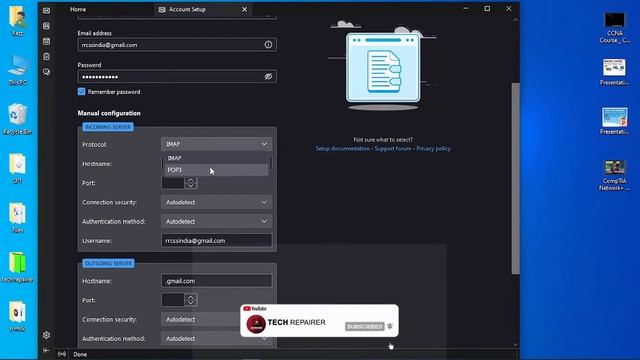
Task: Decrease incoming server port with down arrow
Action: pyautogui.click(x=191, y=186)
